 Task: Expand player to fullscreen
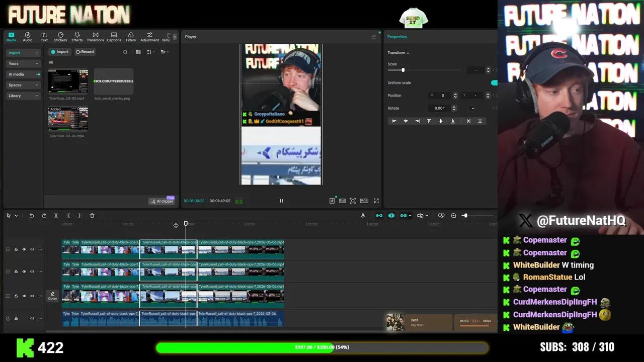(x=376, y=201)
